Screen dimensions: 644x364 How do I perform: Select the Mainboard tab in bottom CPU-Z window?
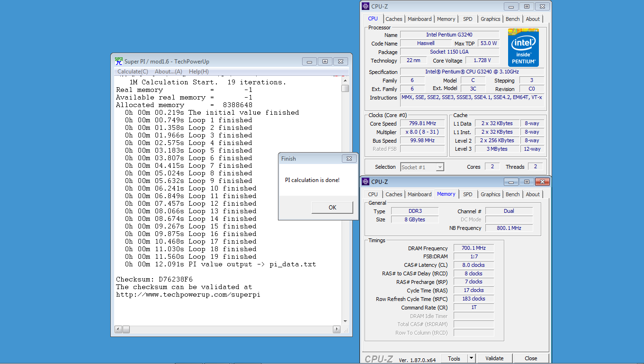(x=420, y=195)
